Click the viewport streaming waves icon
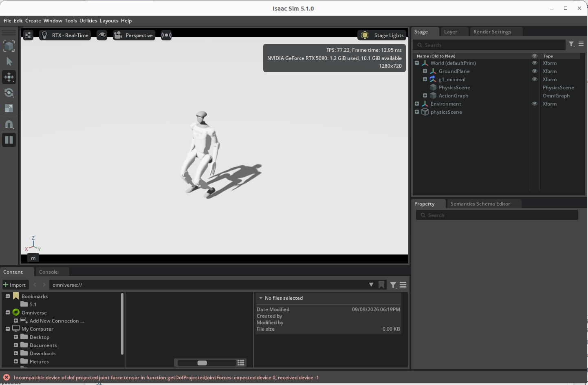Screen dimensions: 588x385 (x=166, y=35)
